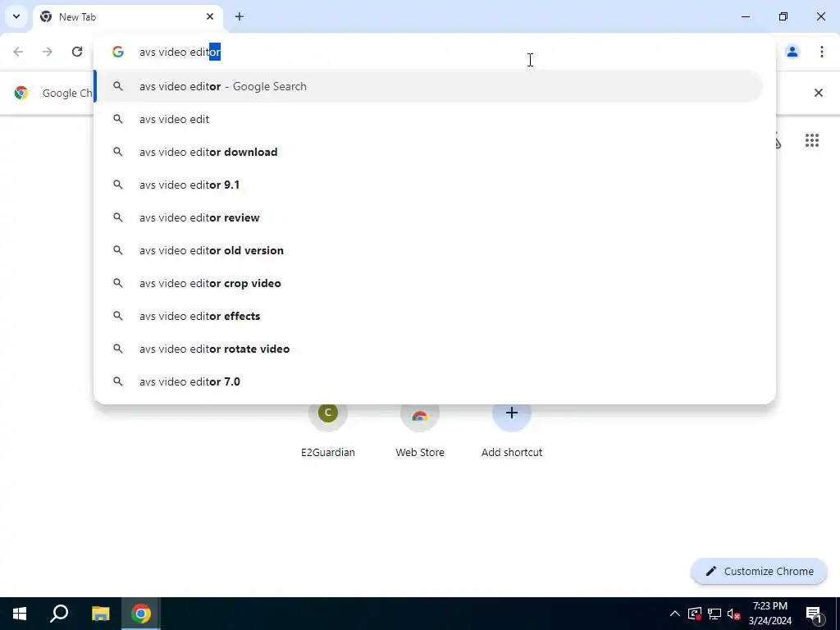Image resolution: width=840 pixels, height=630 pixels.
Task: Click the Google icon in address bar
Action: pos(118,52)
